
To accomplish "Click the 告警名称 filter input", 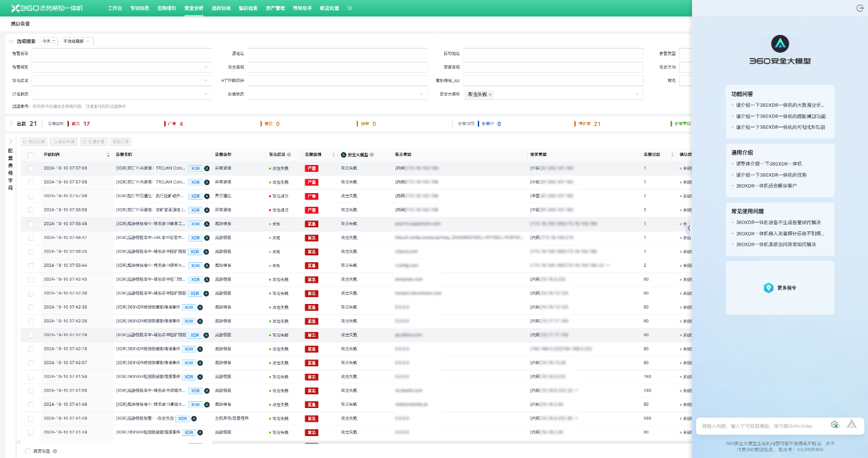I will pos(121,53).
